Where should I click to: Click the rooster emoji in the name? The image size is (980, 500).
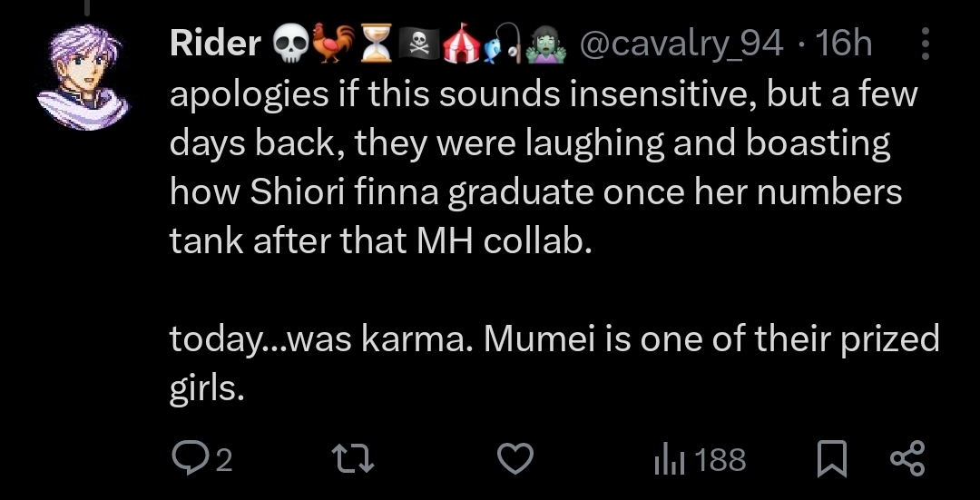pos(331,44)
